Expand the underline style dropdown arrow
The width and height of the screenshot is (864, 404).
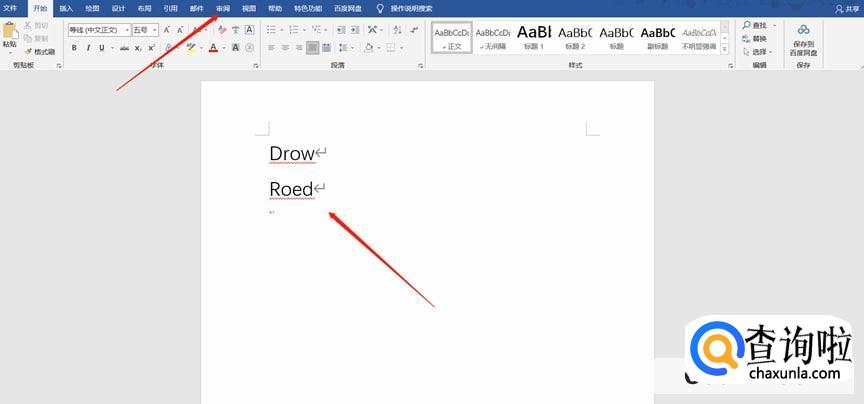(112, 48)
